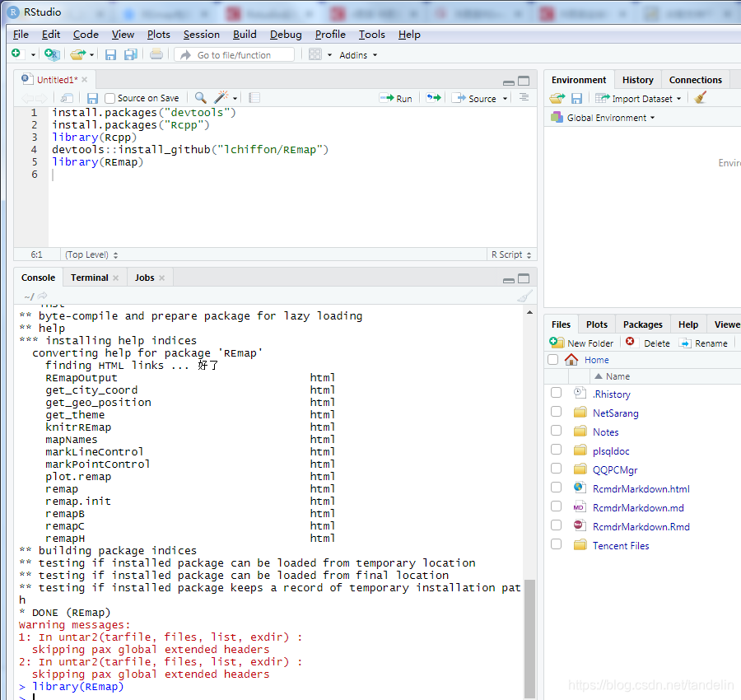Click the console working directory arrow icon
Image resolution: width=741 pixels, height=700 pixels.
point(43,296)
